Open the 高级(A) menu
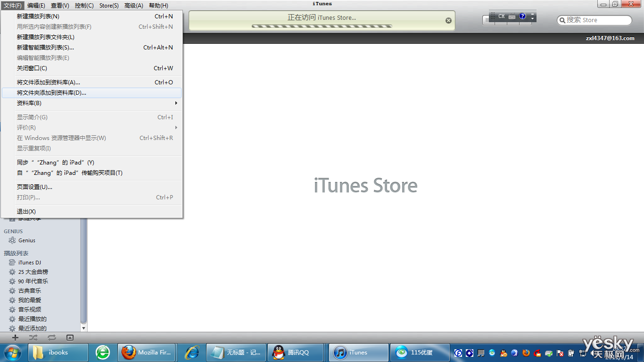Screen dimensions: 644x362 pyautogui.click(x=134, y=6)
